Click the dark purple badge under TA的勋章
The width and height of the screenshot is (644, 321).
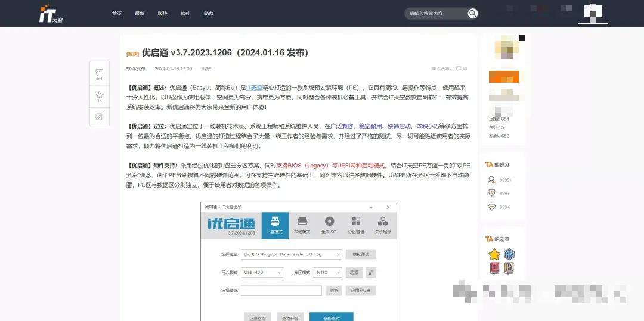click(509, 268)
